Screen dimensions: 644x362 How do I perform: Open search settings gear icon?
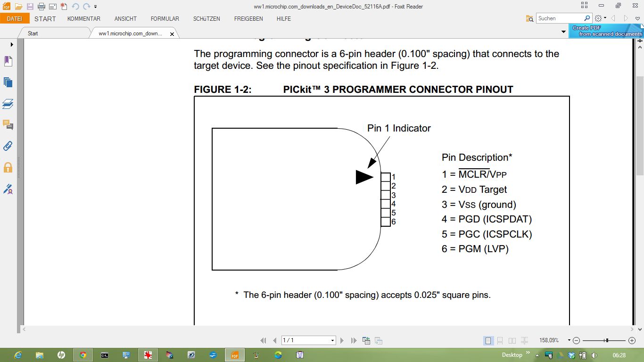(598, 18)
